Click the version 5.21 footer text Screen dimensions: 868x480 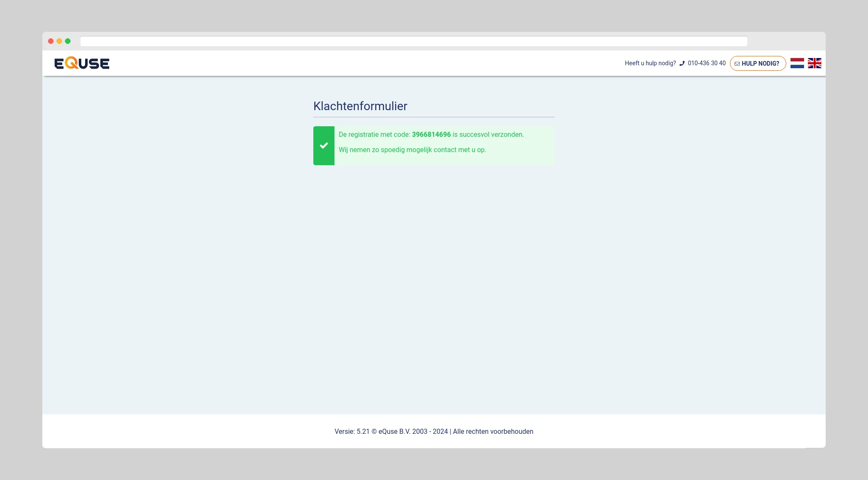[x=351, y=431]
